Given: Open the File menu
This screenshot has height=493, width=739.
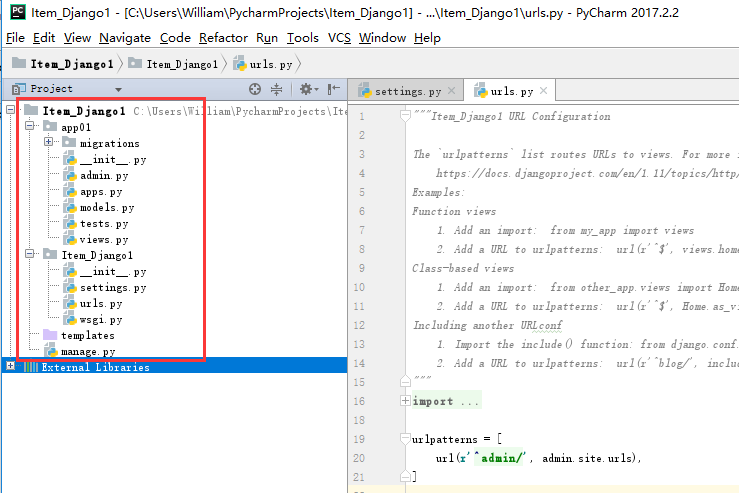Looking at the screenshot, I should pyautogui.click(x=15, y=38).
